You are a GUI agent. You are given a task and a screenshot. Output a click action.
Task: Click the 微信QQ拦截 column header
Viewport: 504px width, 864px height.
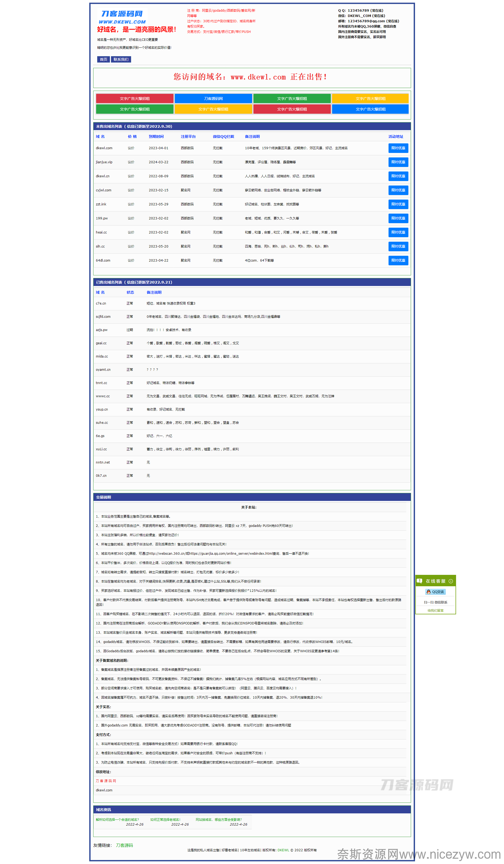pos(223,136)
